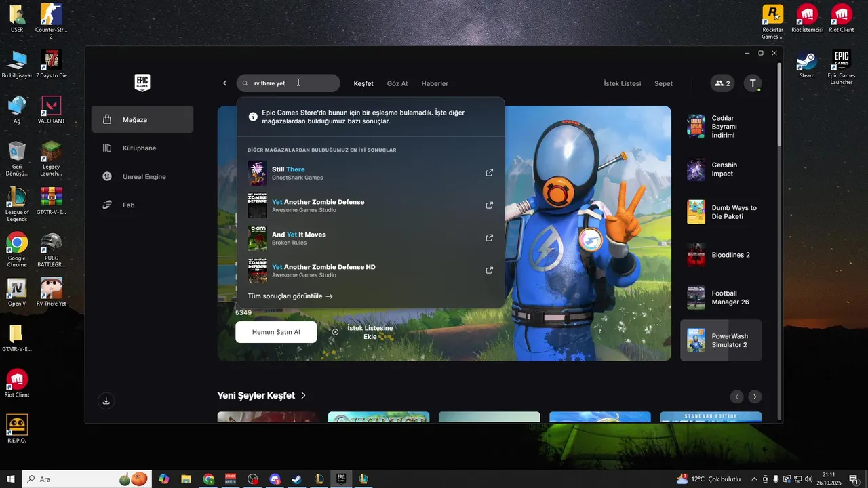Click Hemen Satın Al button

click(276, 332)
